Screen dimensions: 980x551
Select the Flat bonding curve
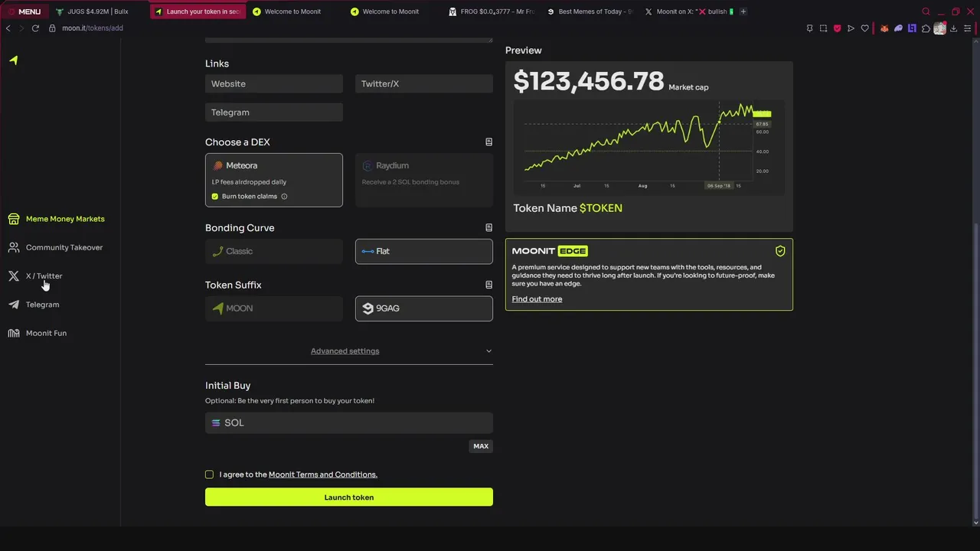click(x=424, y=251)
